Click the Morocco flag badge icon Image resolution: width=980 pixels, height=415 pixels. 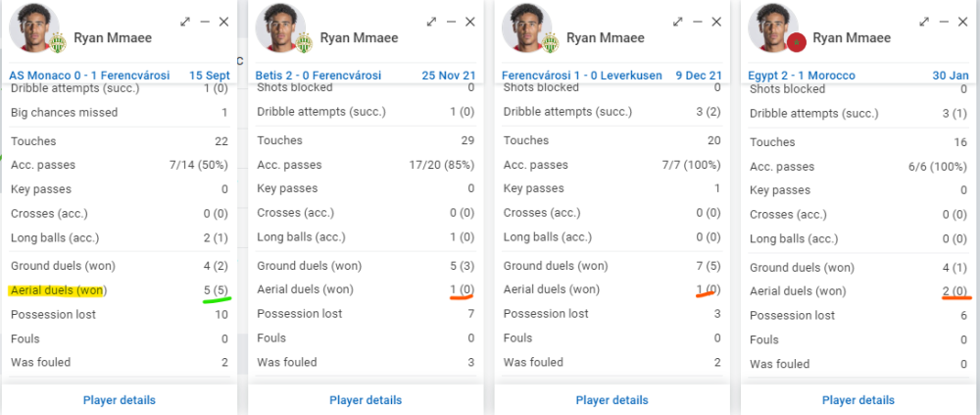796,43
